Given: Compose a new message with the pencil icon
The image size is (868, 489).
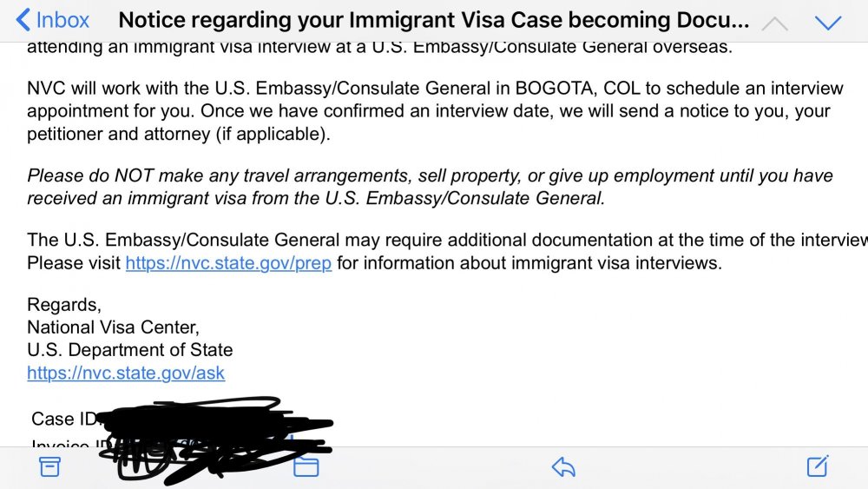Looking at the screenshot, I should (818, 466).
